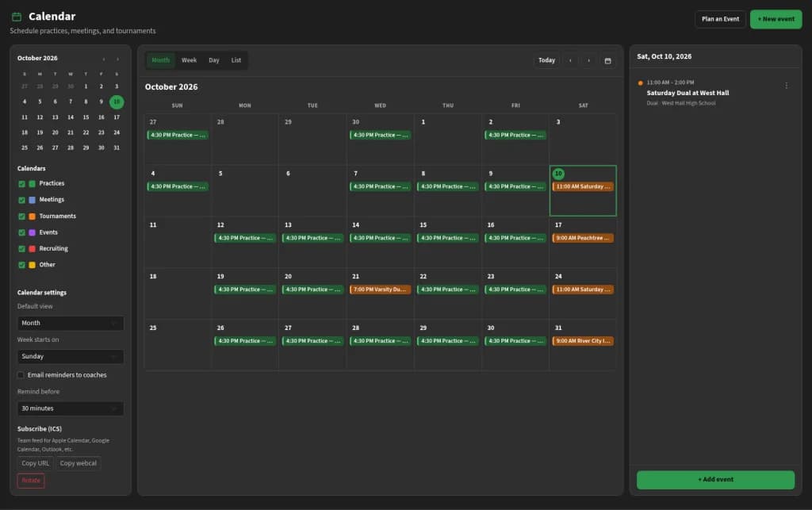Screen dimensions: 812x510
Task: Open the 4:30 PM Practice on October 2
Action: [515, 135]
